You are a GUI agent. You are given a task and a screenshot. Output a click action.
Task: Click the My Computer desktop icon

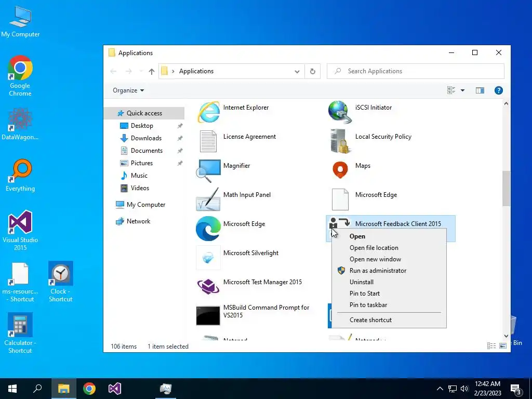(x=20, y=21)
